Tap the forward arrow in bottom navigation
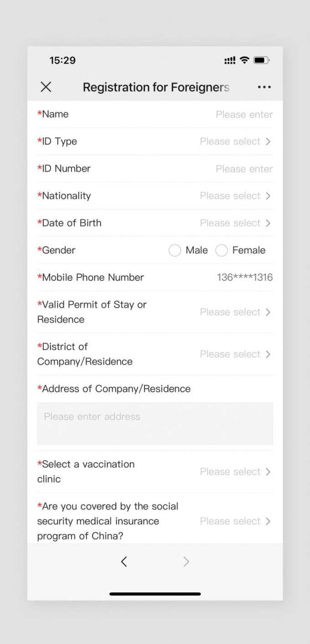The image size is (310, 644). (186, 562)
